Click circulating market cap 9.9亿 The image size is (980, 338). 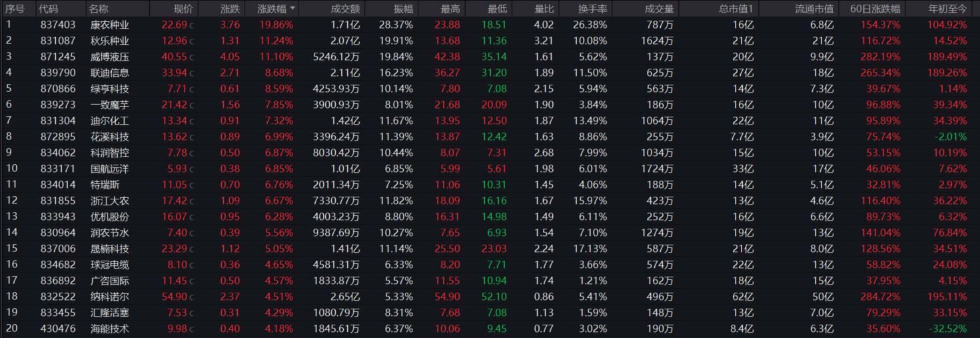pyautogui.click(x=821, y=57)
